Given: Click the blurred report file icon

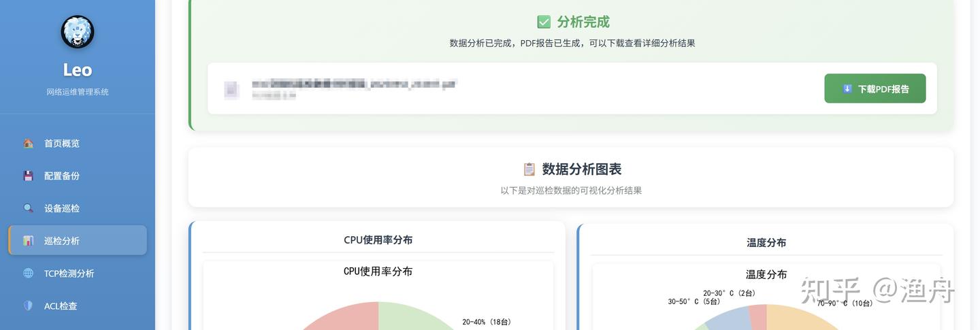Looking at the screenshot, I should pos(232,89).
